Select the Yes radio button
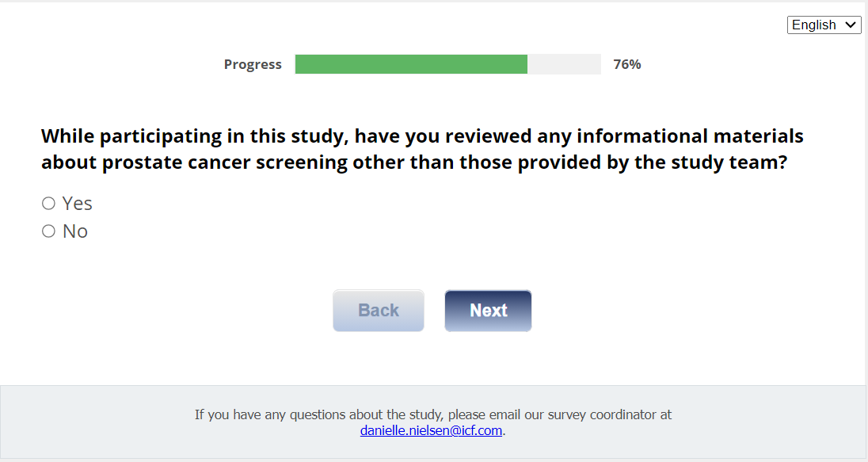The image size is (868, 462). click(48, 204)
